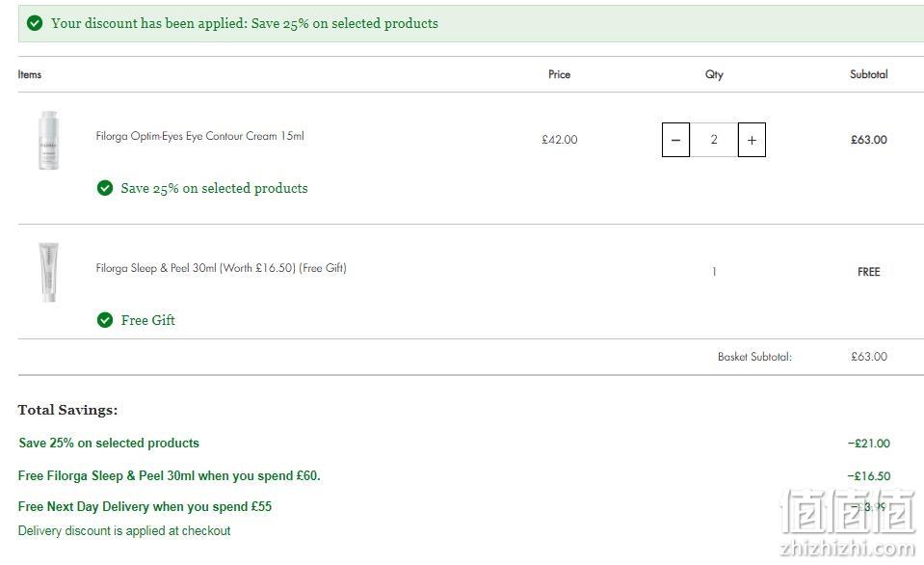Click the 'Basket Subtotal:' label
Viewport: 924px width, 565px height.
point(754,357)
